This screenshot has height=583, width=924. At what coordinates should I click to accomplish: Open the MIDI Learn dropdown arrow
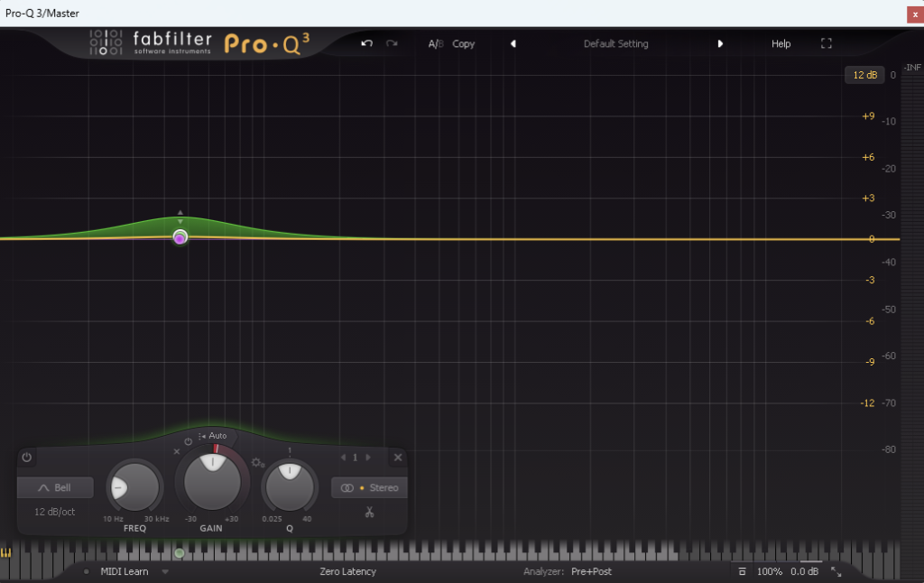165,571
